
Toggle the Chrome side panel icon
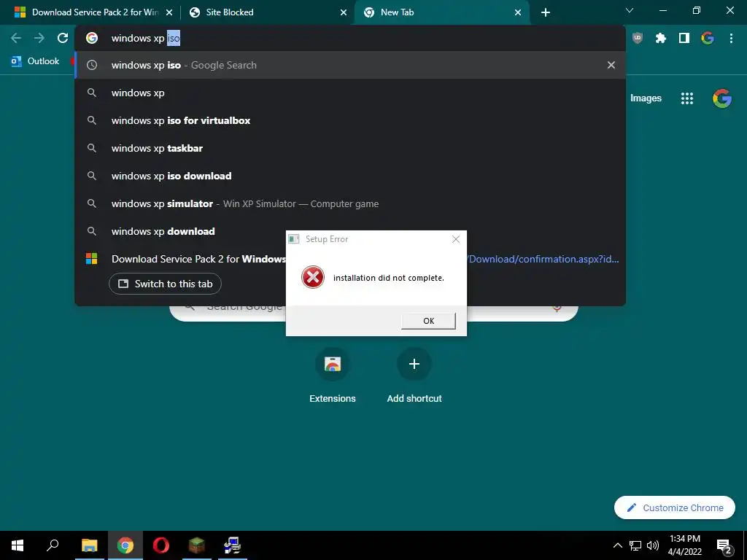684,38
